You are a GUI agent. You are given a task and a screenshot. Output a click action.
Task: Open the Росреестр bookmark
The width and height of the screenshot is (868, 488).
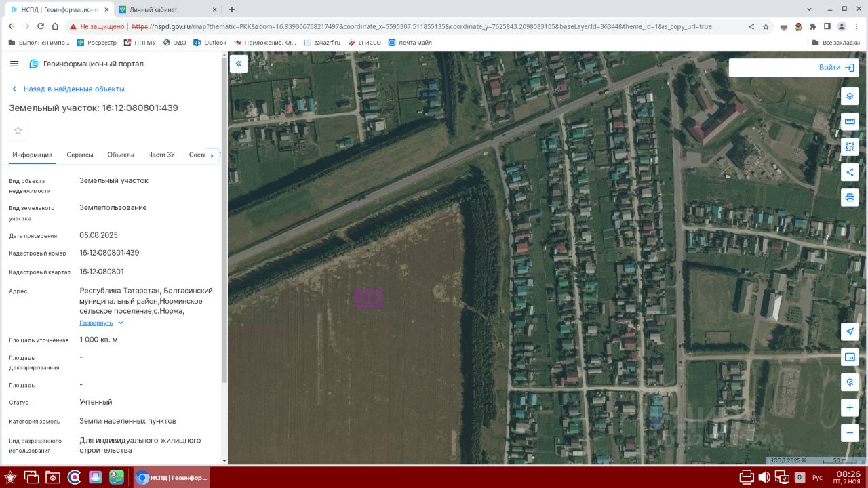(x=96, y=43)
